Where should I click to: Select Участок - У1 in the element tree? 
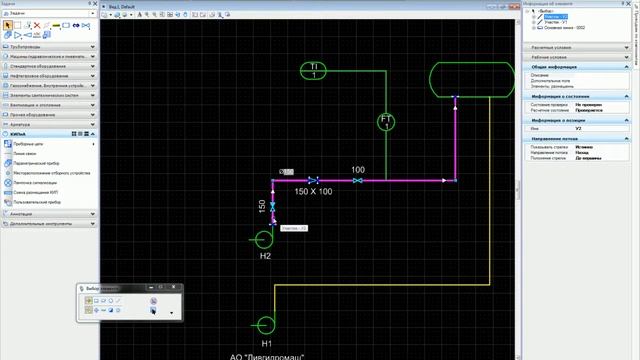pyautogui.click(x=555, y=22)
